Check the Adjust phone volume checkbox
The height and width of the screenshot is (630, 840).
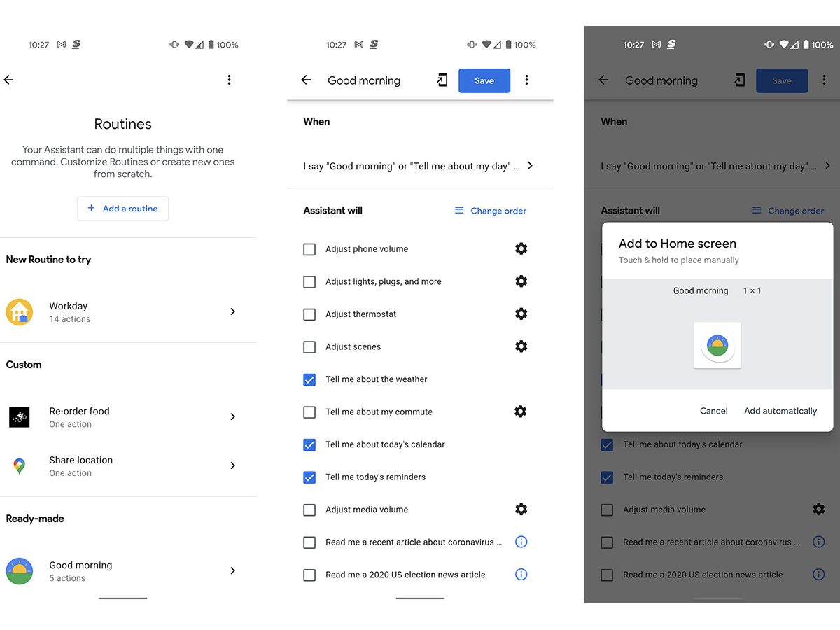point(309,249)
